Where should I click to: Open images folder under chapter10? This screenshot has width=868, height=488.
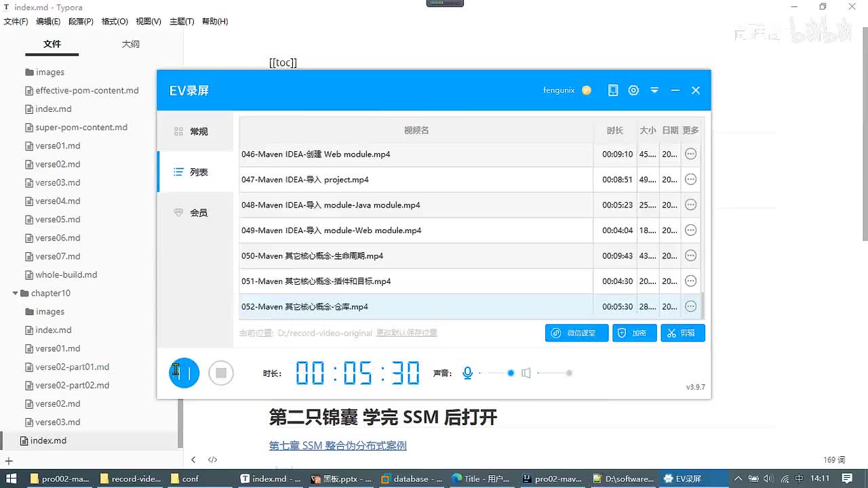click(50, 312)
